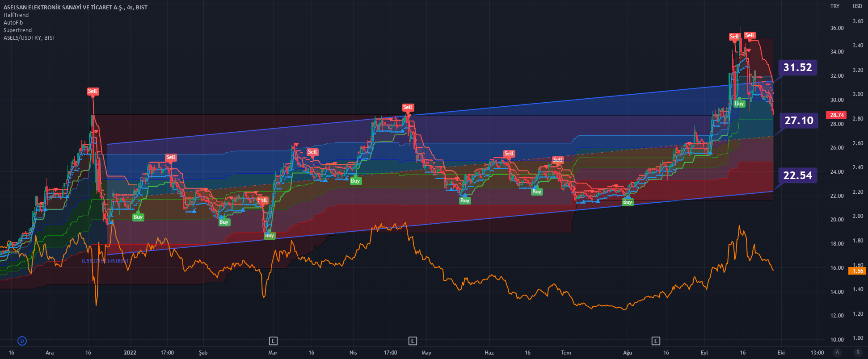Click the Nis month label on time axis
The height and width of the screenshot is (359, 868).
[353, 353]
